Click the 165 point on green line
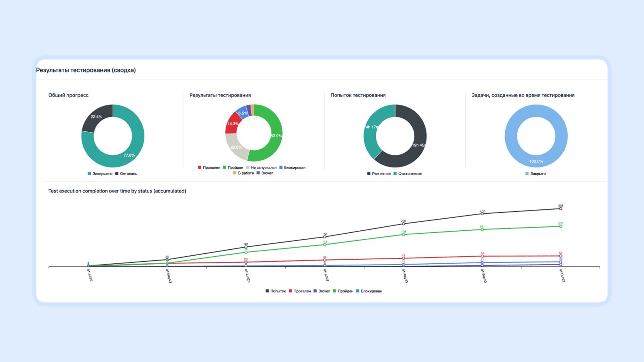The width and height of the screenshot is (644, 362). pos(403,234)
